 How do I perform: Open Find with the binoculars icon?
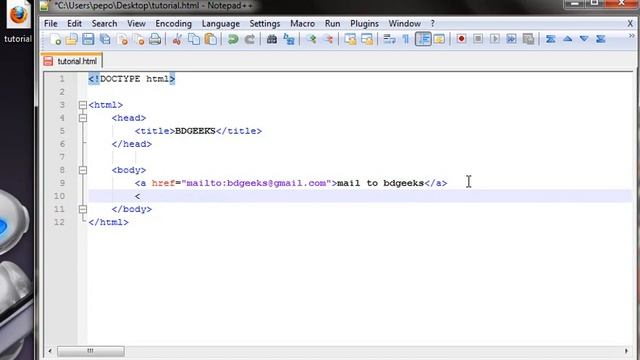tap(272, 39)
